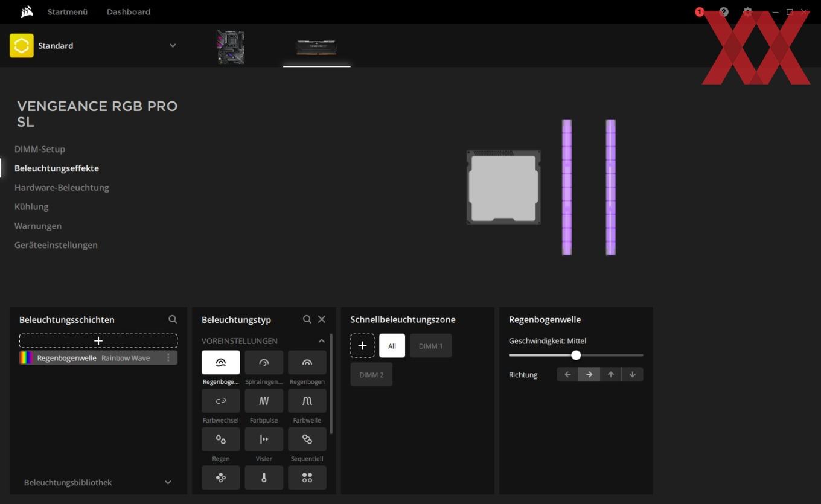Collapse the VOREINSTELLUNGEN section
Image resolution: width=821 pixels, height=504 pixels.
(x=321, y=341)
